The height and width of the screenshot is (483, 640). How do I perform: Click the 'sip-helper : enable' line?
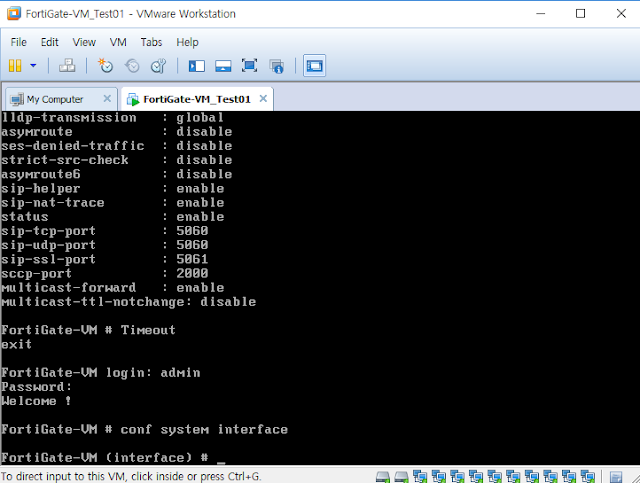(113, 188)
